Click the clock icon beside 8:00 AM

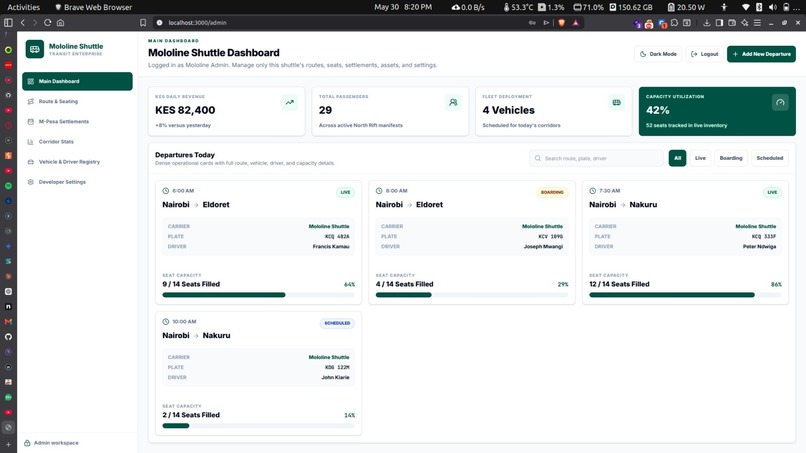pos(379,191)
